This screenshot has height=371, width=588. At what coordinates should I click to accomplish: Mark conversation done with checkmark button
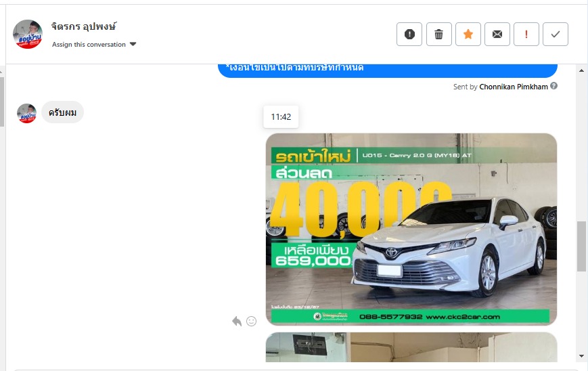click(x=556, y=34)
